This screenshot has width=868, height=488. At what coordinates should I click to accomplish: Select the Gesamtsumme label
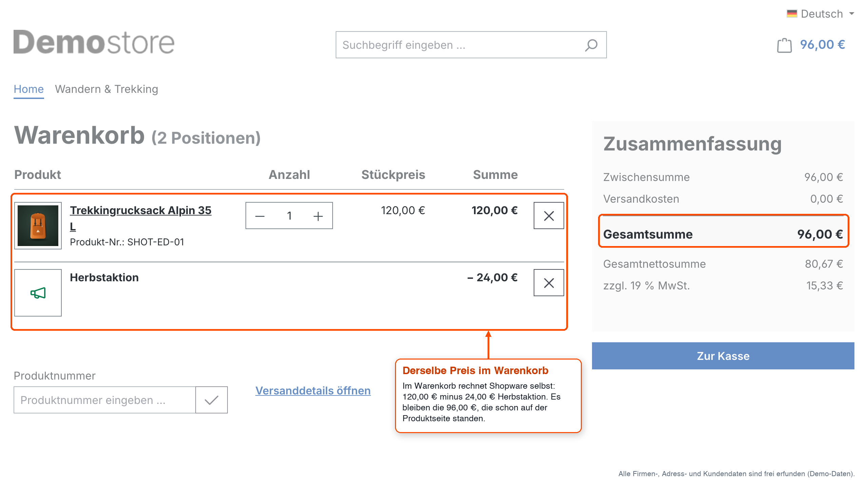(x=648, y=235)
